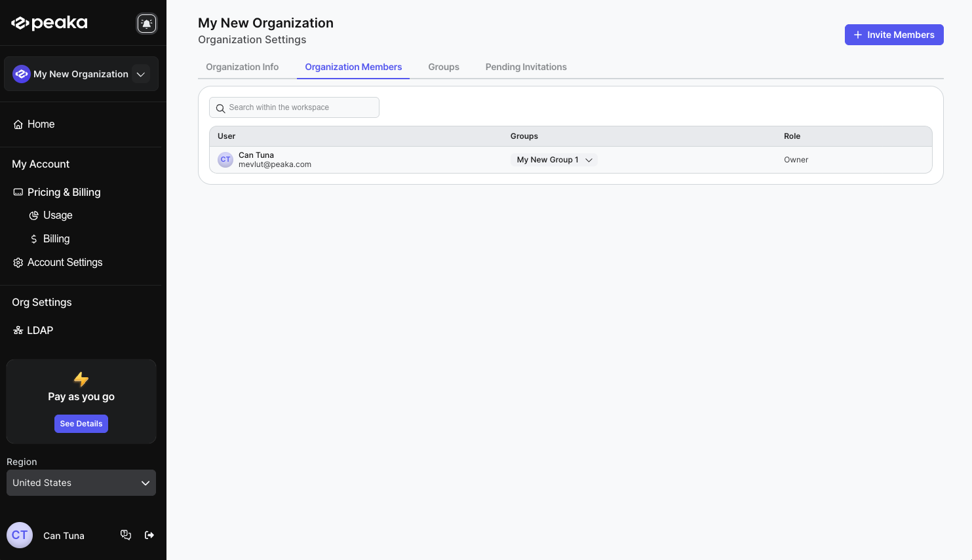
Task: Click the CT avatar of Can Tuna's row
Action: (x=225, y=159)
